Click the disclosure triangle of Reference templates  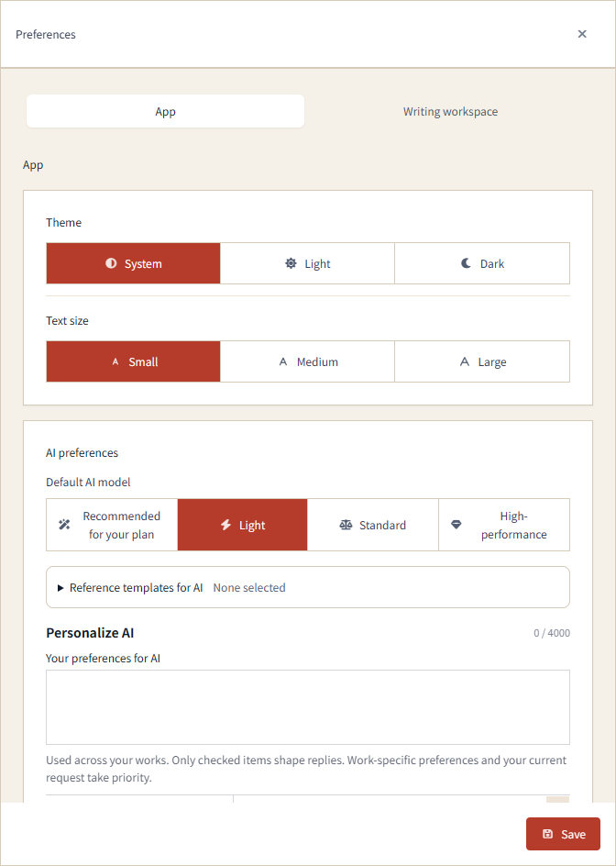pyautogui.click(x=60, y=588)
